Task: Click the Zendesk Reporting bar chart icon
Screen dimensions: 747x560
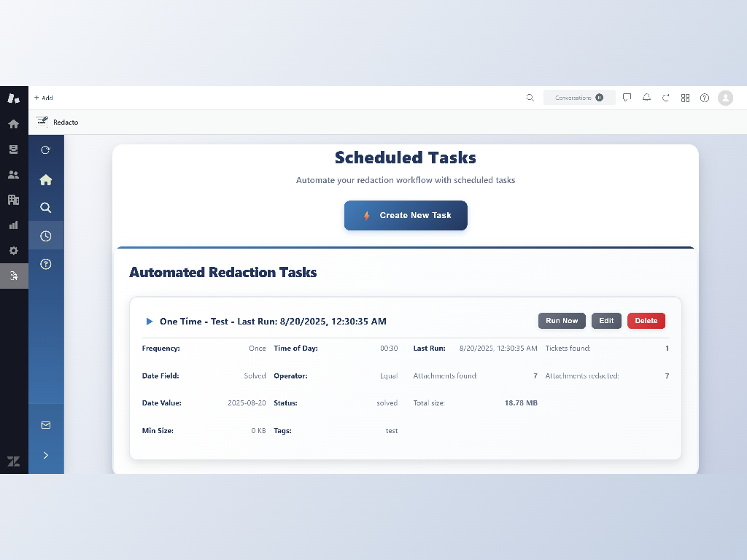Action: [x=13, y=225]
